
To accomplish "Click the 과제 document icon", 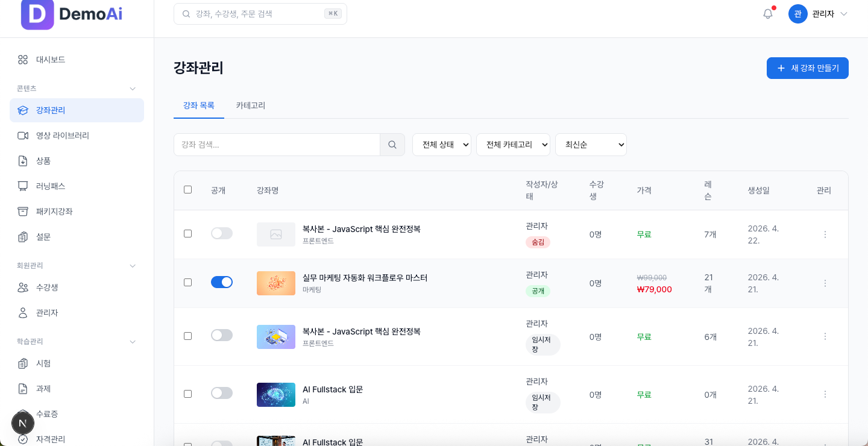I will click(23, 389).
